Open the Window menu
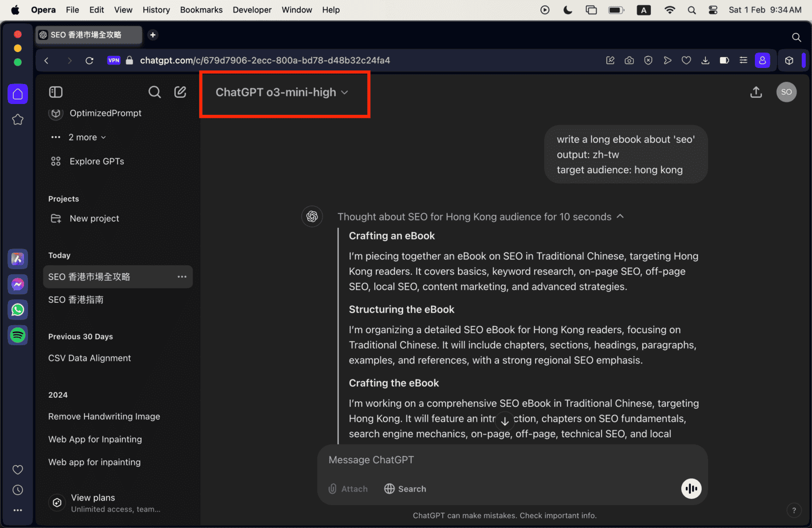Image resolution: width=812 pixels, height=528 pixels. click(297, 10)
